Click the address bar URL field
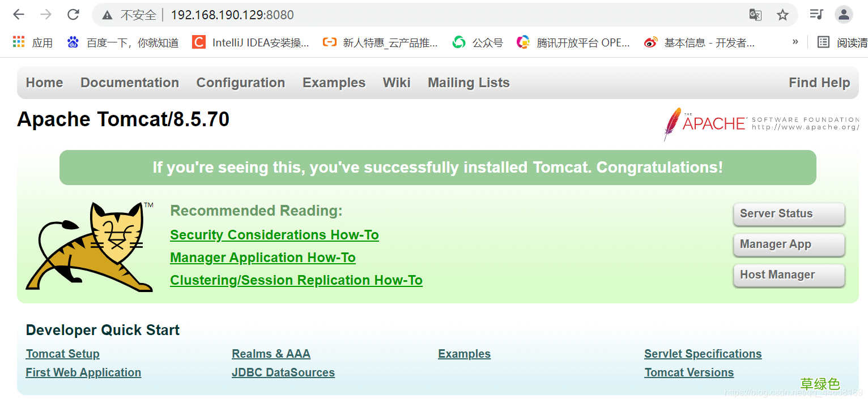Screen dimensions: 868x403 click(397, 15)
